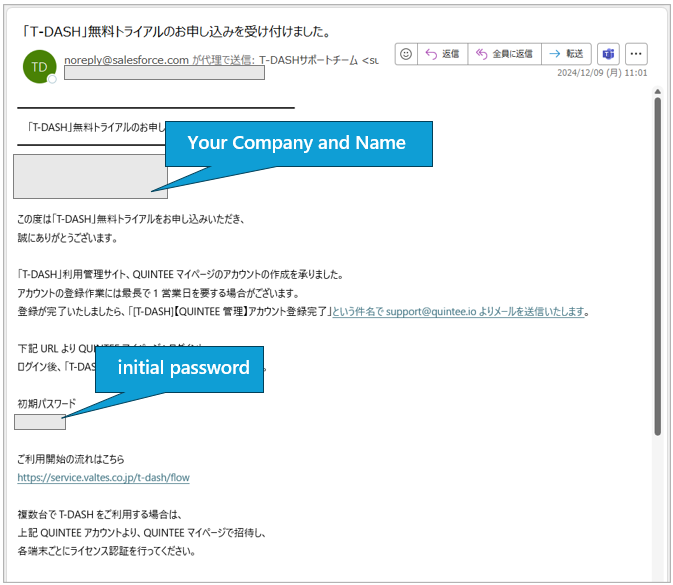Click the emoji reaction smiley icon
The height and width of the screenshot is (585, 673).
point(406,54)
